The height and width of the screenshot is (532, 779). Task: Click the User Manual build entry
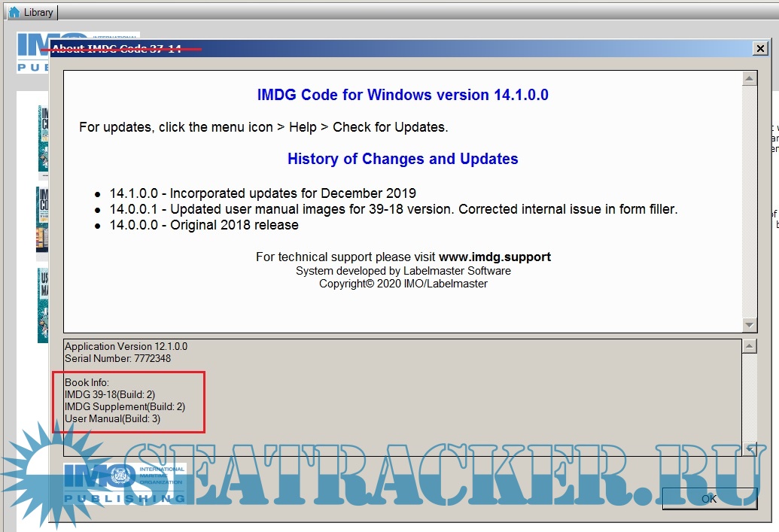pyautogui.click(x=112, y=418)
